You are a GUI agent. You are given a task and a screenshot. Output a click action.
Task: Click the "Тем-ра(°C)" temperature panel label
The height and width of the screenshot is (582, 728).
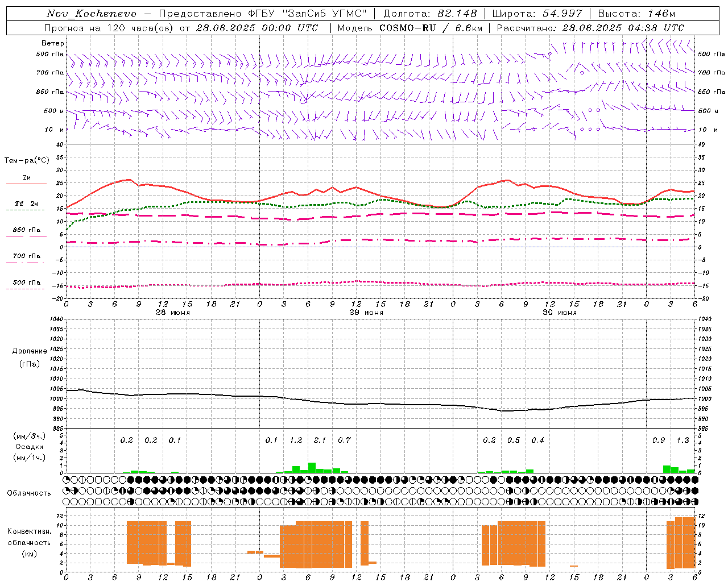27,161
